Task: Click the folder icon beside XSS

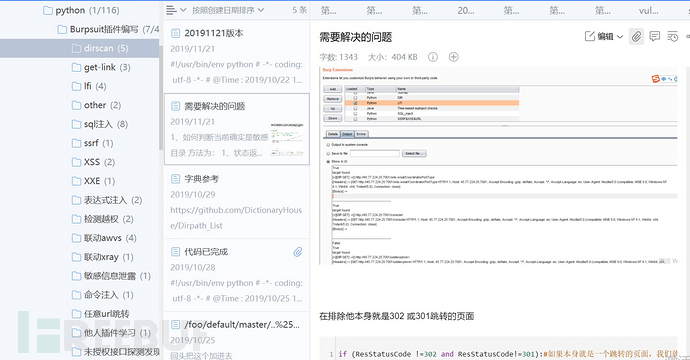Action: pyautogui.click(x=76, y=162)
